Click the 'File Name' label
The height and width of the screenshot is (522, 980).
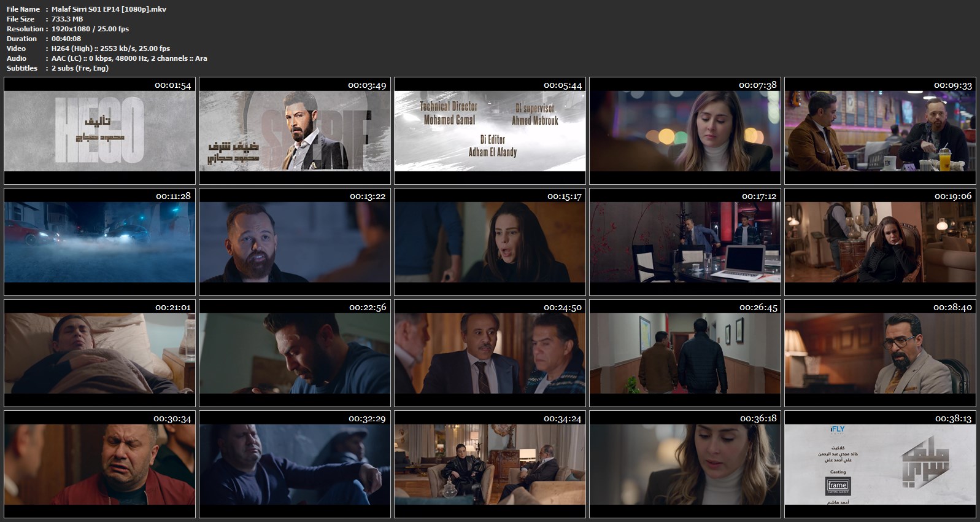pos(23,9)
